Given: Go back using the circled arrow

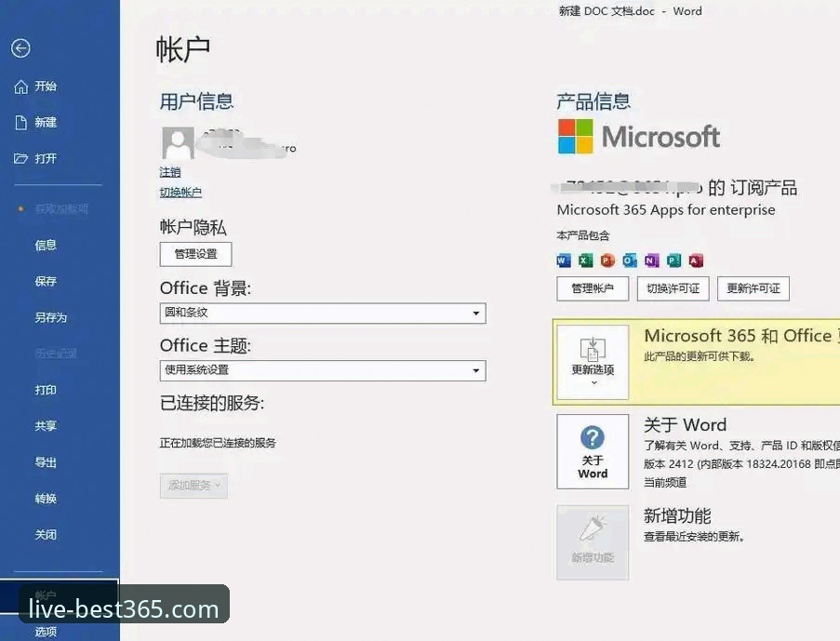Looking at the screenshot, I should coord(20,48).
